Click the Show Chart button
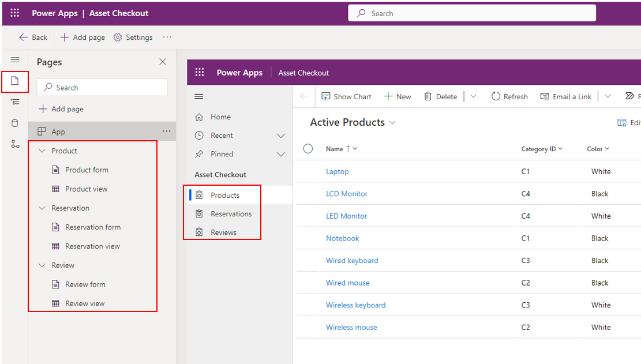 coord(346,96)
